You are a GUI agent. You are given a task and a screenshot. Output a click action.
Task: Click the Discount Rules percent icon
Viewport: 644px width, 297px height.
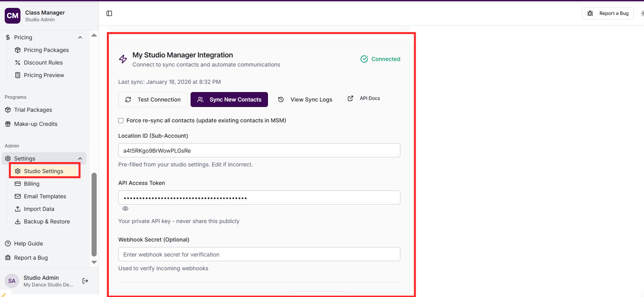(x=18, y=63)
